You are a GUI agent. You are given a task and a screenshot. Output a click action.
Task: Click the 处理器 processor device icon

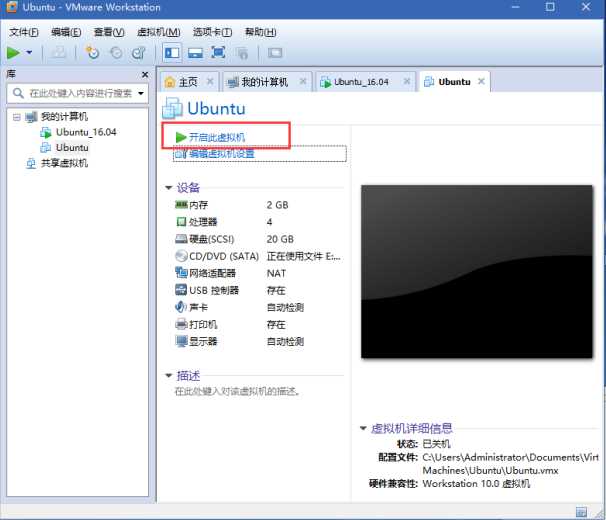(x=181, y=222)
